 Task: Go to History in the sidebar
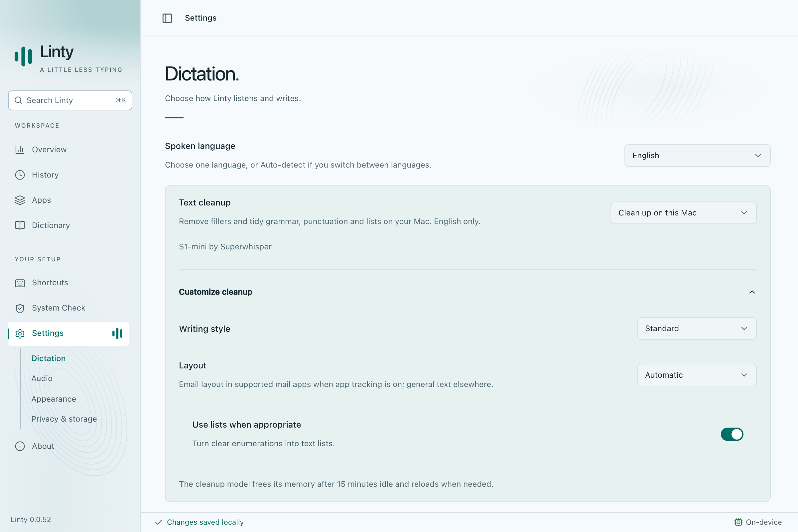click(x=68, y=175)
